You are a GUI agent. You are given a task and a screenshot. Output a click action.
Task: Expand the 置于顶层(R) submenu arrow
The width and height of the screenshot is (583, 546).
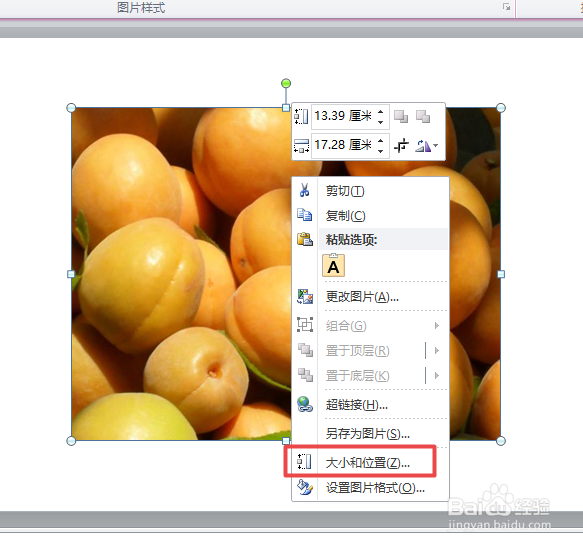tap(437, 351)
